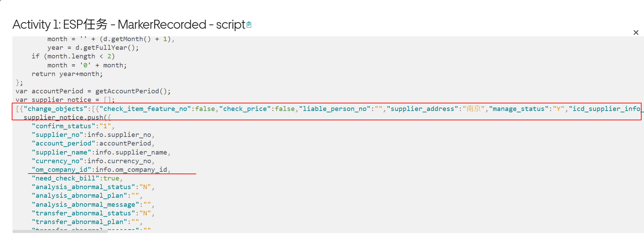
Task: Click the horizontal scrollbar thumb under the code
Action: click(60, 231)
